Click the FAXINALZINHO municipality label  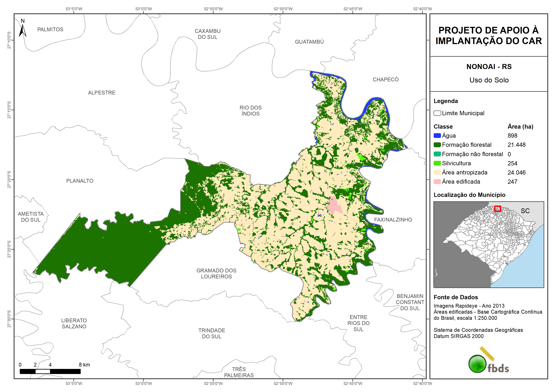393,220
